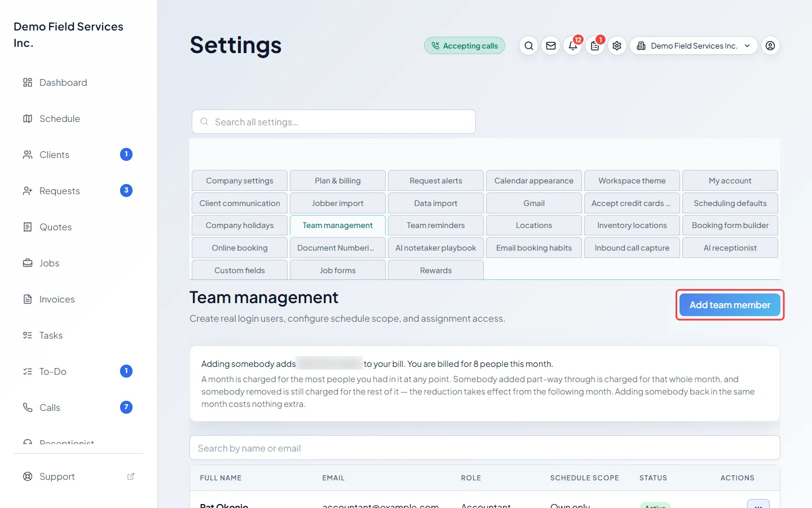Open the Inbound call capture tab
Image resolution: width=812 pixels, height=508 pixels.
tap(632, 248)
